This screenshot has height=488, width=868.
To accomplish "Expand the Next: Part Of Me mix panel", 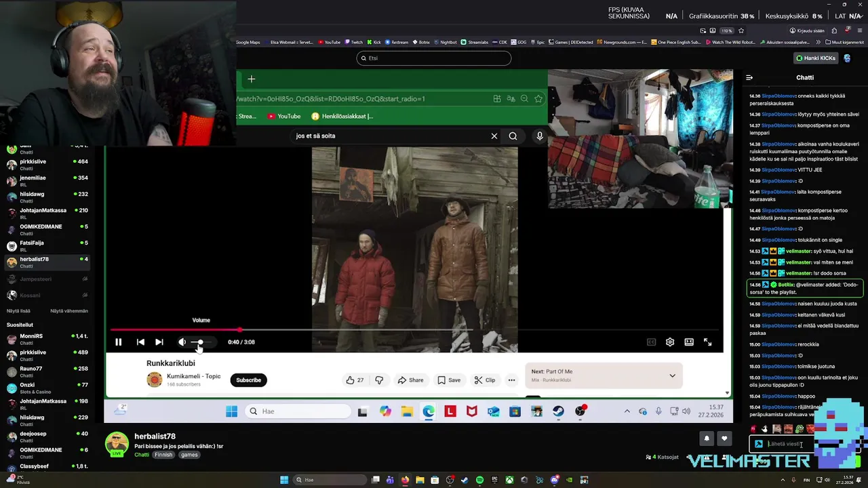I will click(x=672, y=375).
